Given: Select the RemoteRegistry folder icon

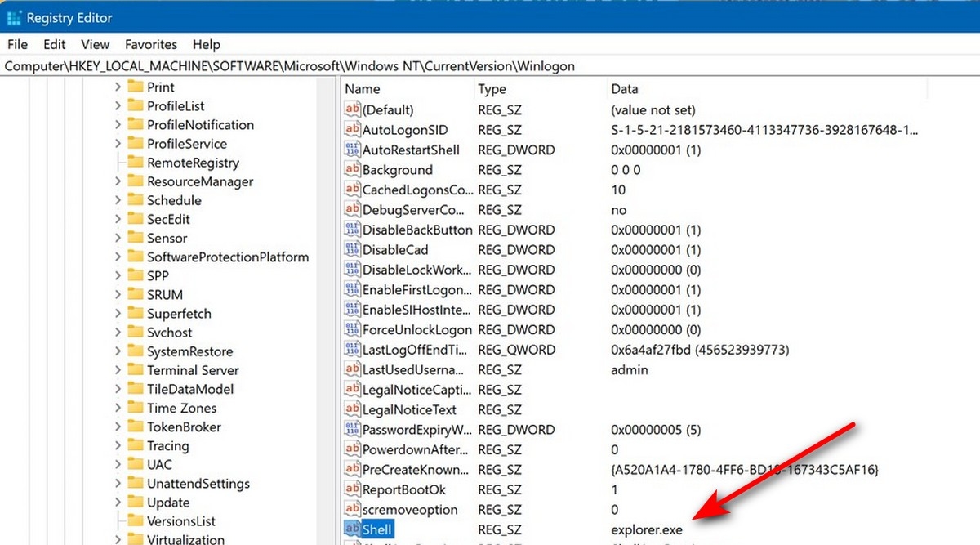Looking at the screenshot, I should (136, 163).
